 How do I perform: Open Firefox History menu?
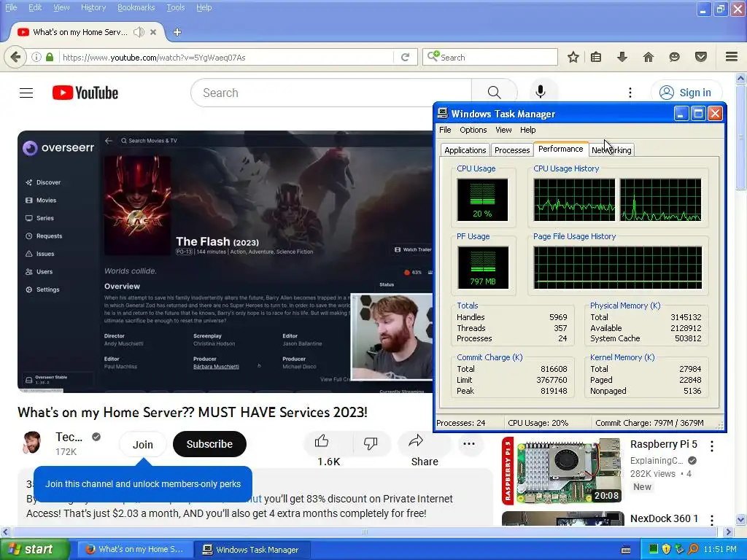tap(93, 7)
